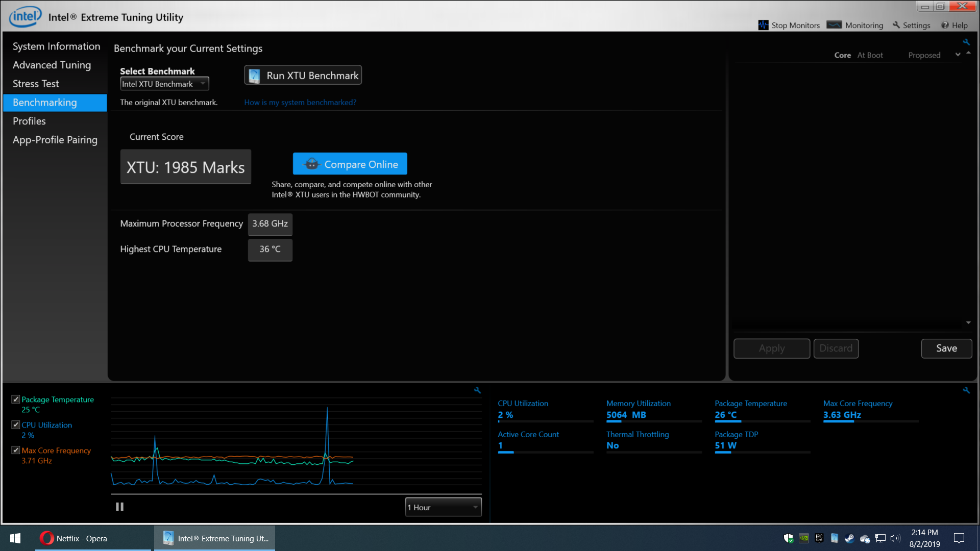
Task: Click the Compare Online button
Action: 350,164
